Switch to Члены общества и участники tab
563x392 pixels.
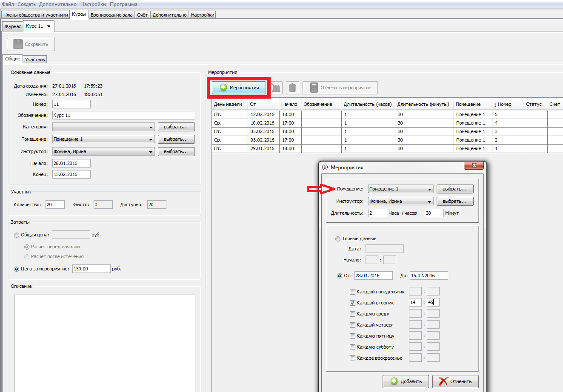(36, 15)
